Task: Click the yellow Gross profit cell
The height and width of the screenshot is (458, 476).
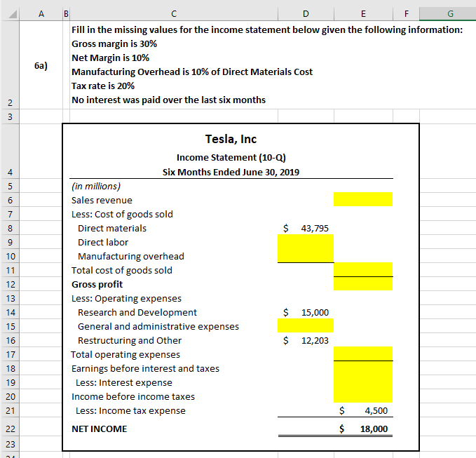Action: [x=363, y=283]
